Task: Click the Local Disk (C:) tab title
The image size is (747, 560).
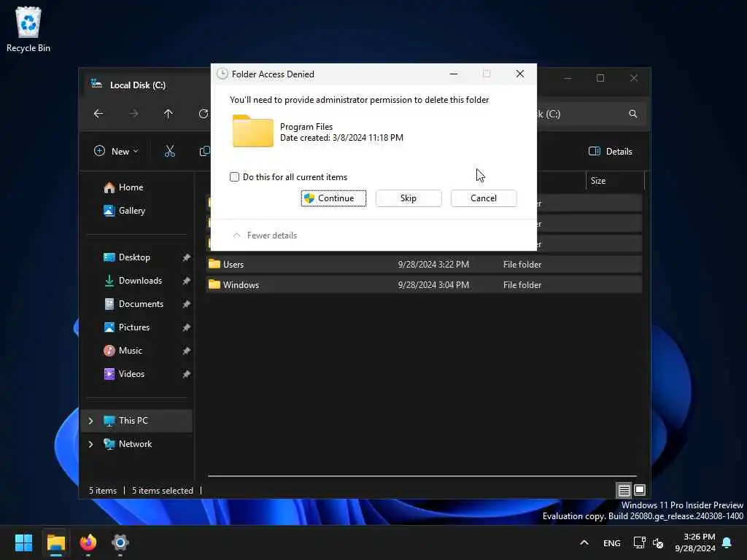Action: 138,85
